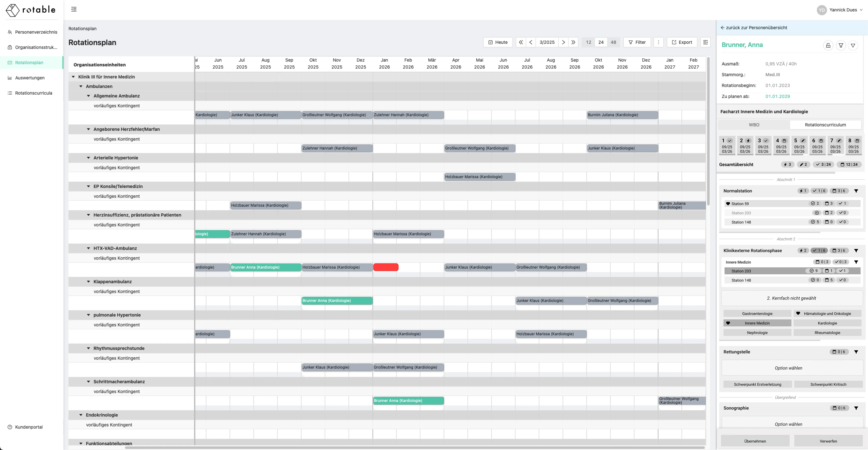
Task: Open the three-dot more options menu
Action: click(x=659, y=42)
